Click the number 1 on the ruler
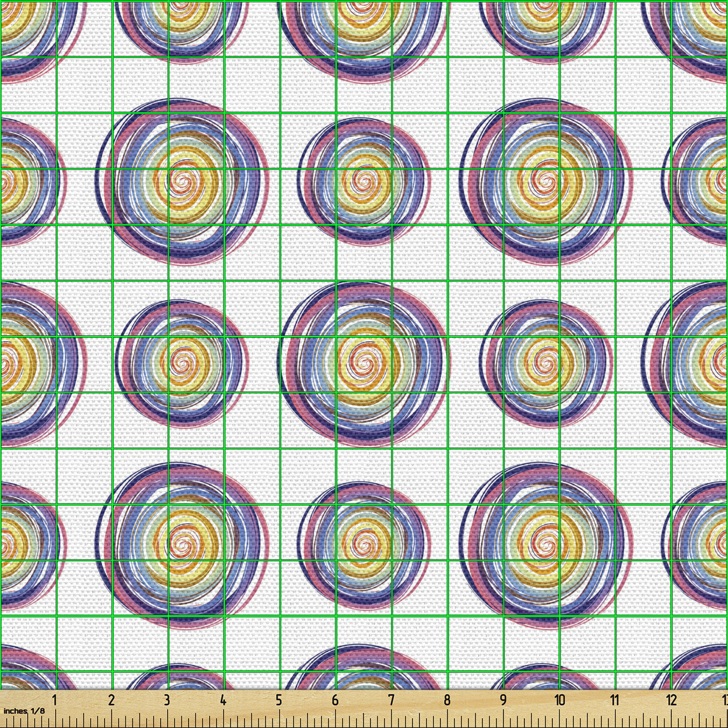 [x=55, y=700]
